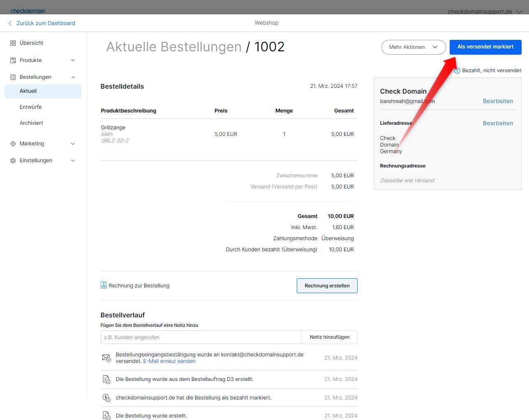Open Archiviert orders in sidebar
The image size is (529, 420).
pyautogui.click(x=31, y=123)
